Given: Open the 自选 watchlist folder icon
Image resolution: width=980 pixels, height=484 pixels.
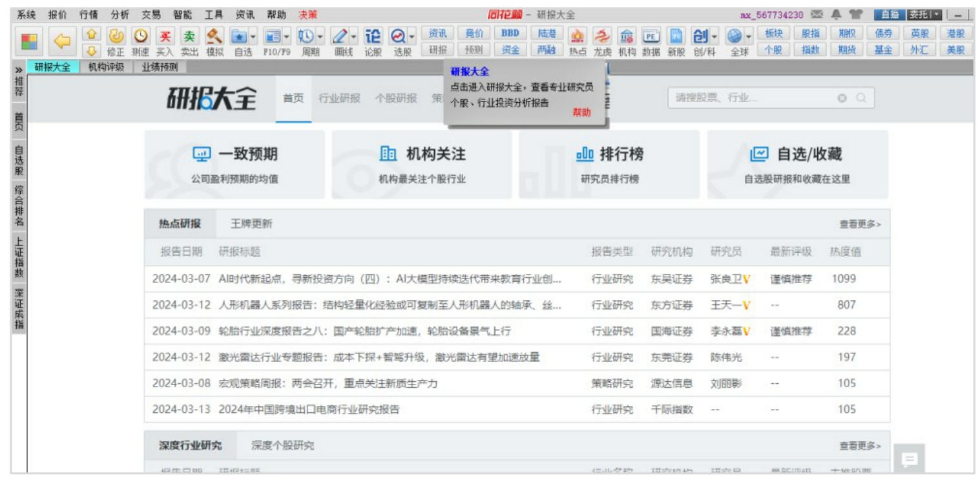Looking at the screenshot, I should tap(238, 36).
